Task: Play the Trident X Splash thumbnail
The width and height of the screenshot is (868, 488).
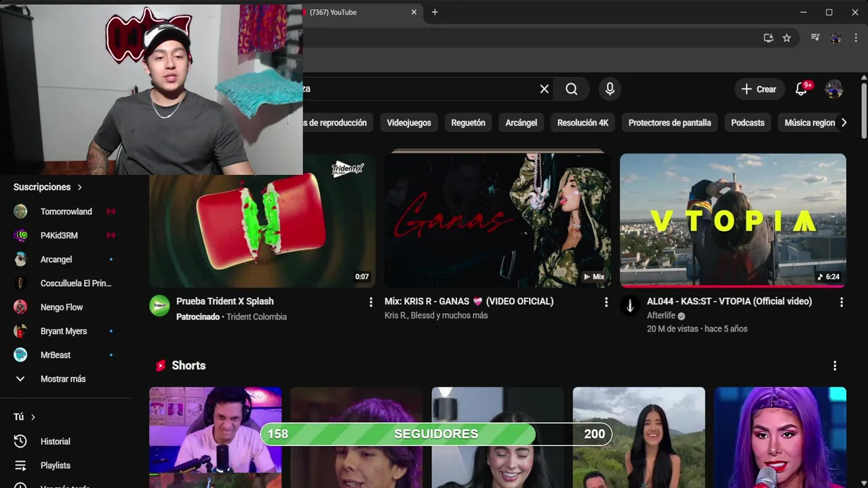Action: click(262, 231)
